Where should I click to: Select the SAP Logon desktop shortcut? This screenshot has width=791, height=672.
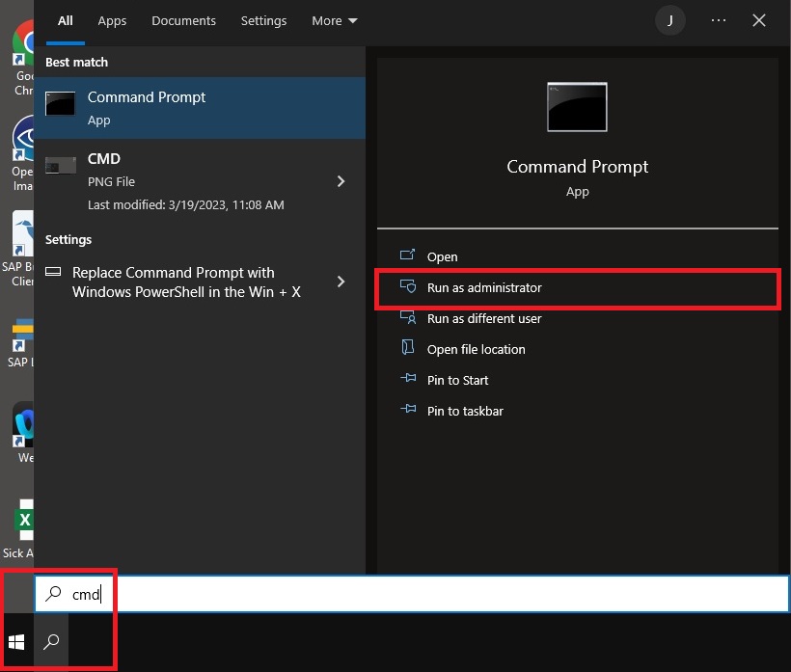click(20, 343)
